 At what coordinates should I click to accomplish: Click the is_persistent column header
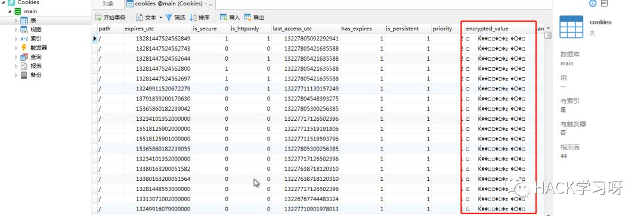point(407,29)
